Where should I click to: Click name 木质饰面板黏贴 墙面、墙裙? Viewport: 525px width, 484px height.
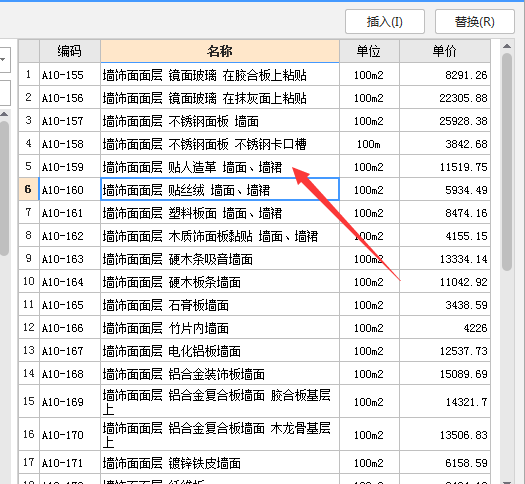click(220, 236)
